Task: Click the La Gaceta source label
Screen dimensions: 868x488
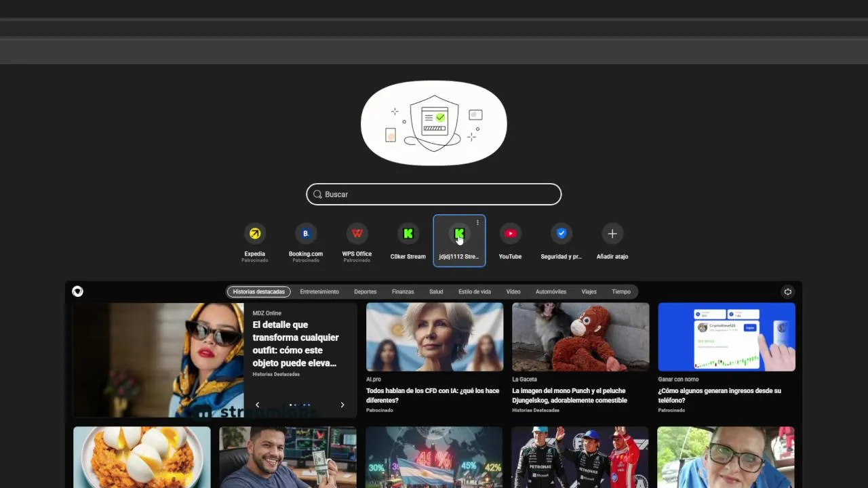Action: 524,380
